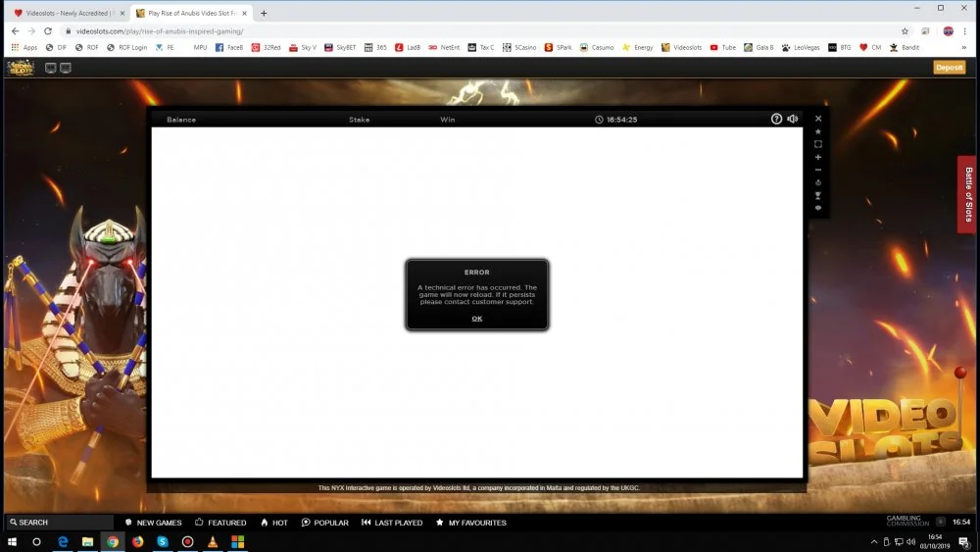Open MY FAVOURITES in the bottom menu
This screenshot has width=980, height=552.
[471, 523]
